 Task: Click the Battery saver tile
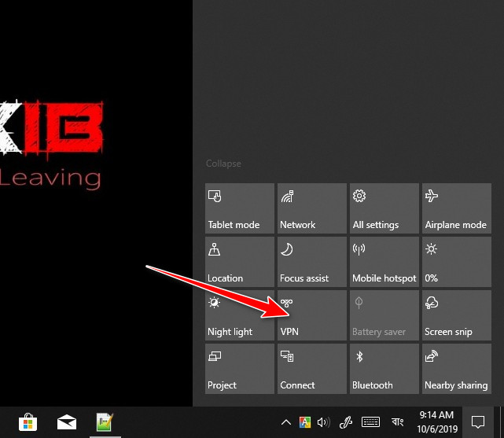(384, 315)
